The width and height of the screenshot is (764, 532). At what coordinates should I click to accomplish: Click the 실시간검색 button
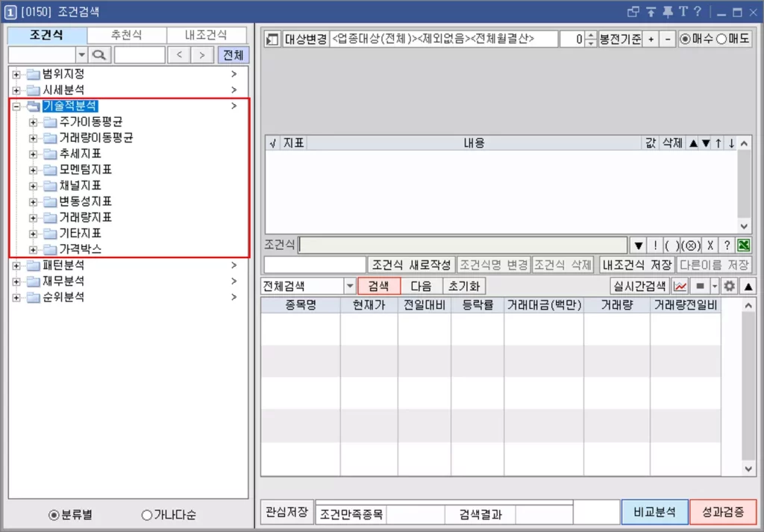tap(640, 286)
